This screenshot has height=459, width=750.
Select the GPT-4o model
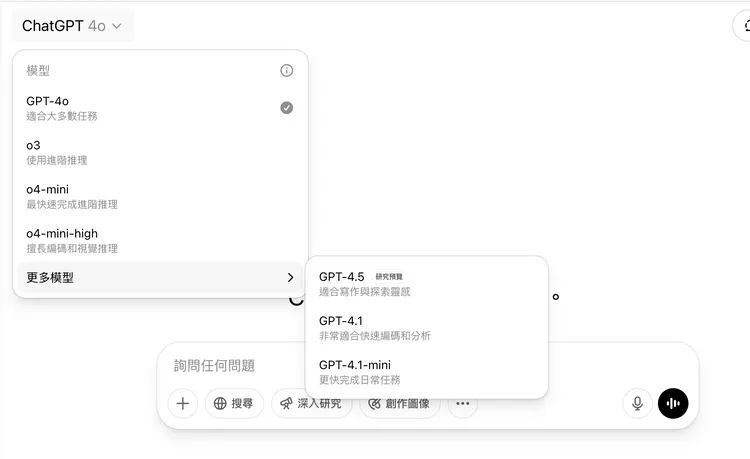pyautogui.click(x=160, y=108)
